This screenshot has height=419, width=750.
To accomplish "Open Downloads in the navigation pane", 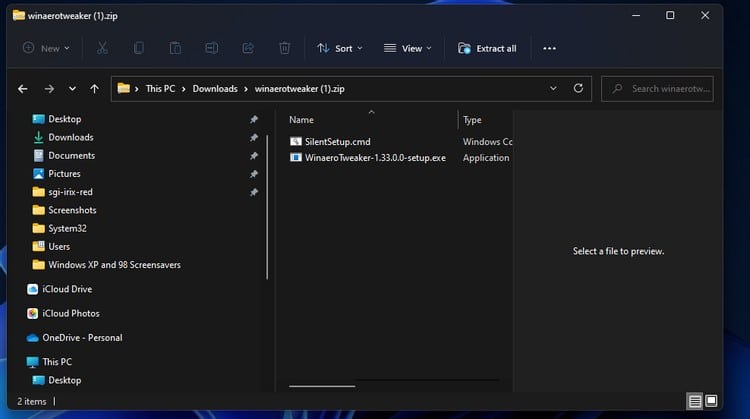I will [71, 137].
